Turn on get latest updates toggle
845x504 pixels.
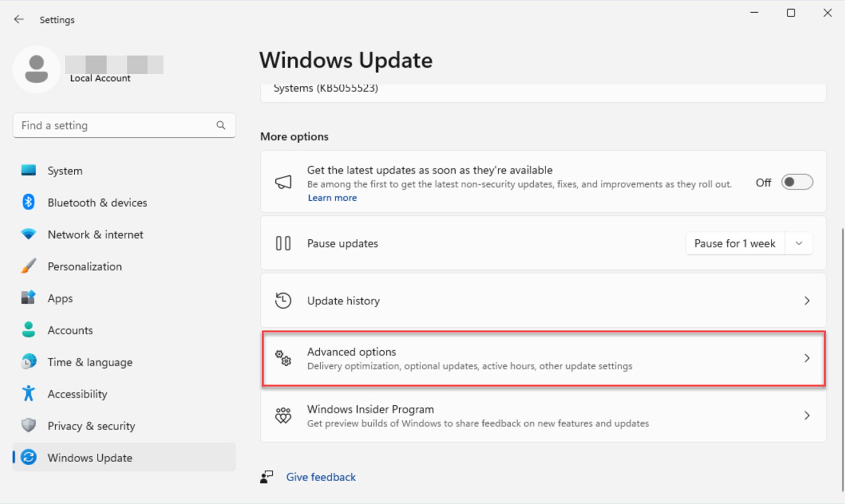[x=797, y=182]
